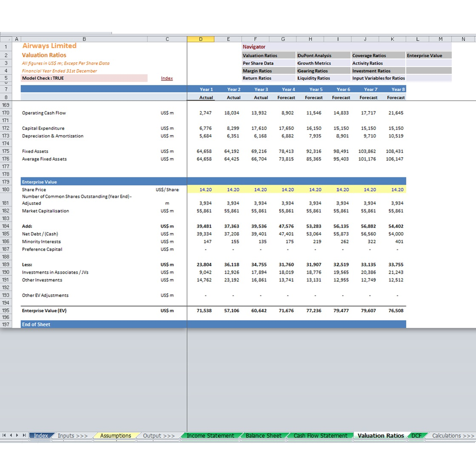Click Margin Ratios navigator button
476x476 pixels.
(x=268, y=71)
